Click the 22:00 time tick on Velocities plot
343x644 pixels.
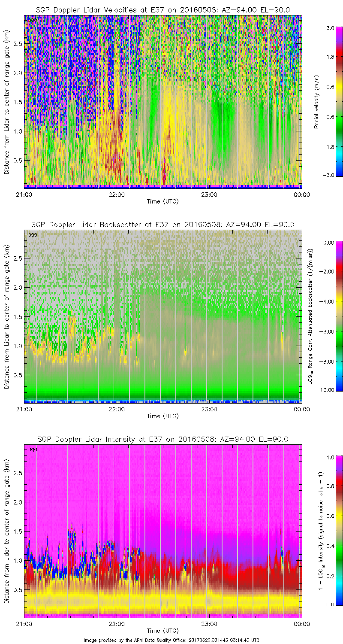pyautogui.click(x=117, y=194)
